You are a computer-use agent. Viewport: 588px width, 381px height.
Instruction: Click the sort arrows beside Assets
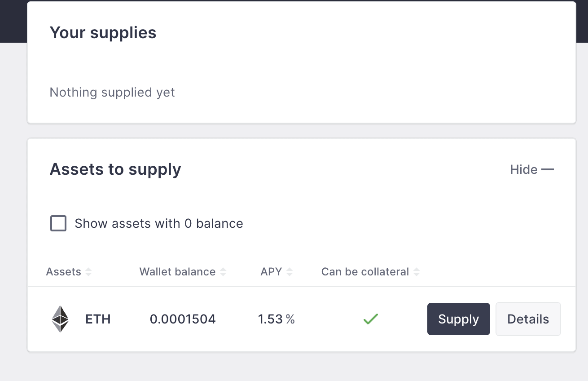[88, 272]
